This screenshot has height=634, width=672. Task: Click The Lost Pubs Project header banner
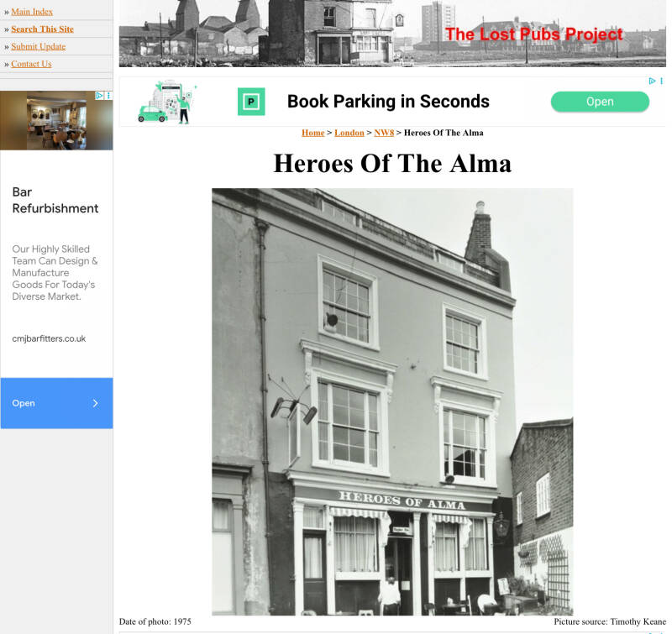(x=392, y=34)
